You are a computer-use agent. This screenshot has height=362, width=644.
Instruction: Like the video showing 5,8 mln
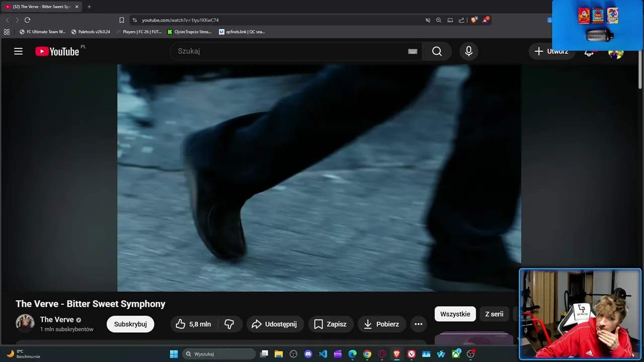point(193,324)
